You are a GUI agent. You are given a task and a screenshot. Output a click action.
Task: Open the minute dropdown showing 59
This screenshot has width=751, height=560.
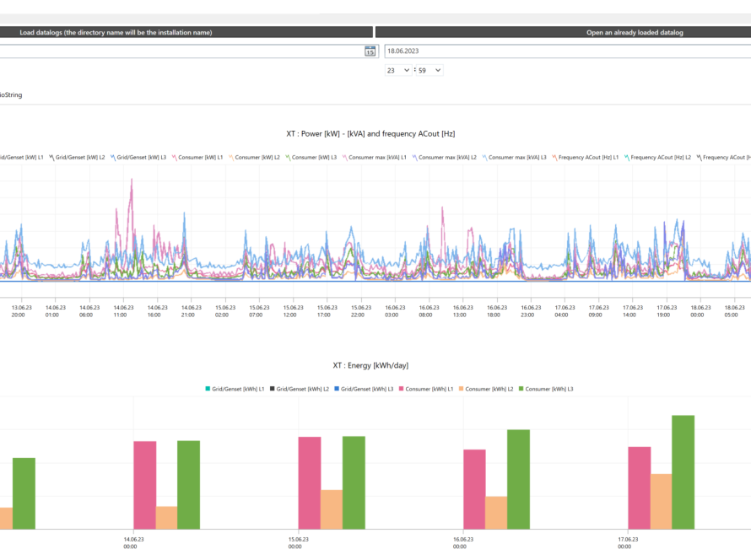[430, 71]
